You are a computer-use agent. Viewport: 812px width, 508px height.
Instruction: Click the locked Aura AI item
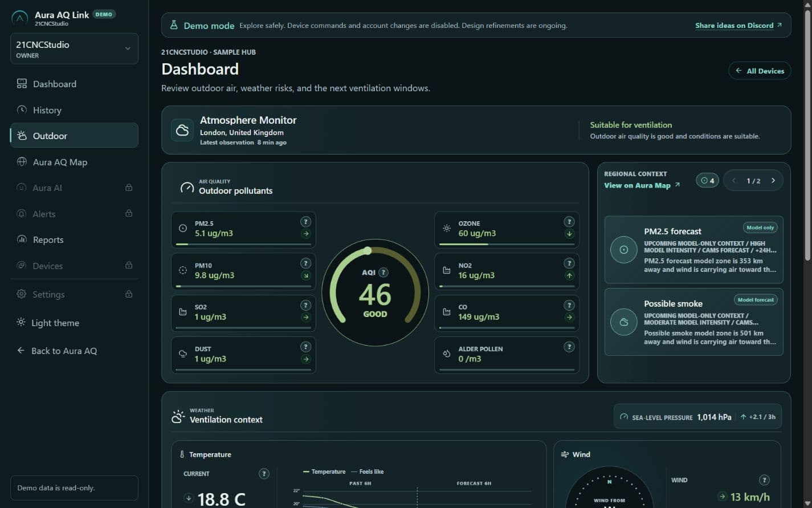[x=74, y=188]
